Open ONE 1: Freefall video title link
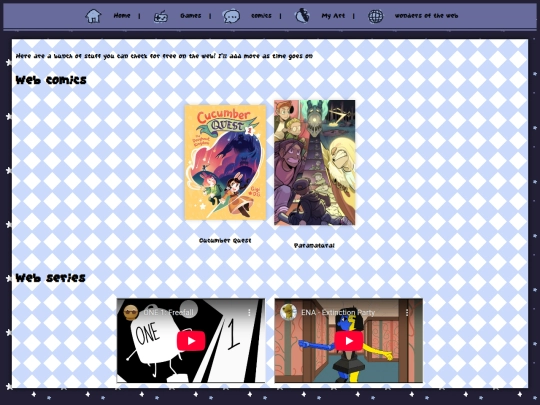This screenshot has width=540, height=405. [x=168, y=312]
